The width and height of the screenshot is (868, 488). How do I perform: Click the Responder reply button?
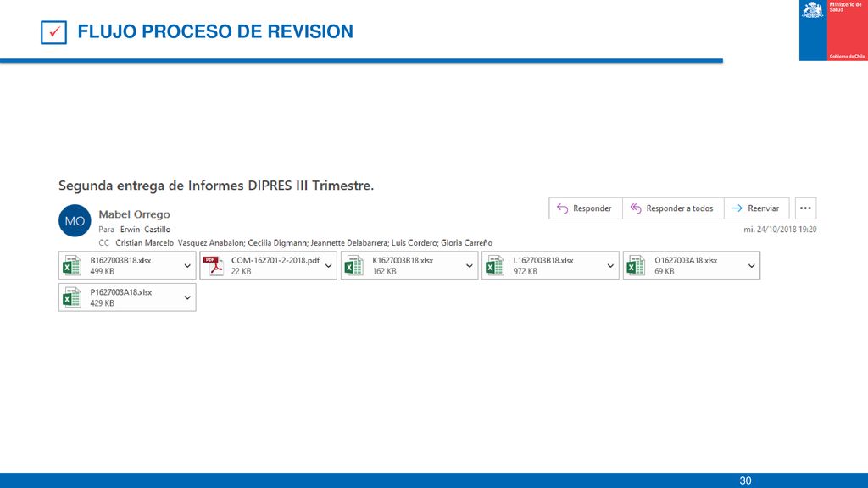coord(586,208)
